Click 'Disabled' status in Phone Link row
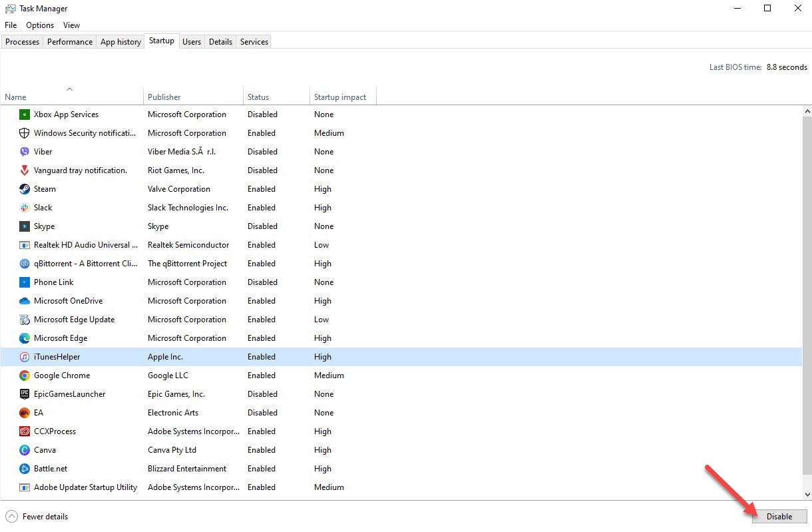Image resolution: width=812 pixels, height=532 pixels. tap(262, 282)
